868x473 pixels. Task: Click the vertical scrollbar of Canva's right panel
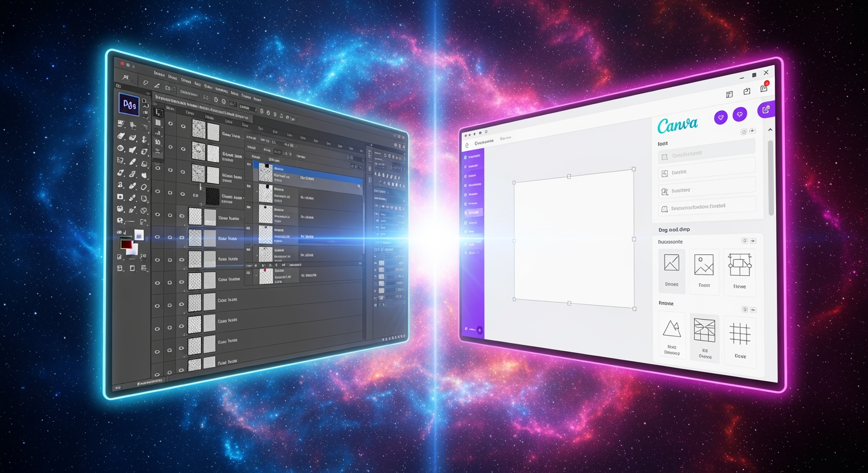click(x=771, y=177)
